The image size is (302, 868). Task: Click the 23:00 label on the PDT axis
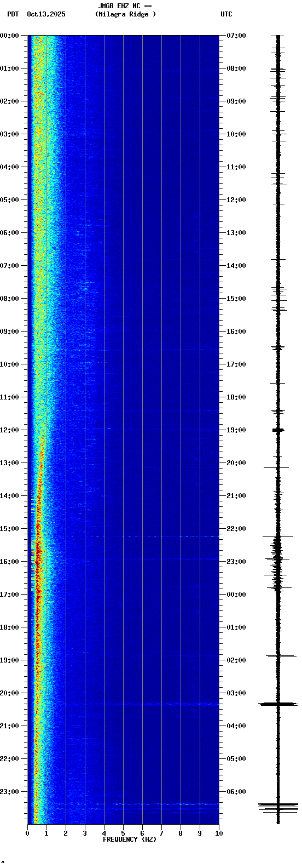(x=9, y=792)
